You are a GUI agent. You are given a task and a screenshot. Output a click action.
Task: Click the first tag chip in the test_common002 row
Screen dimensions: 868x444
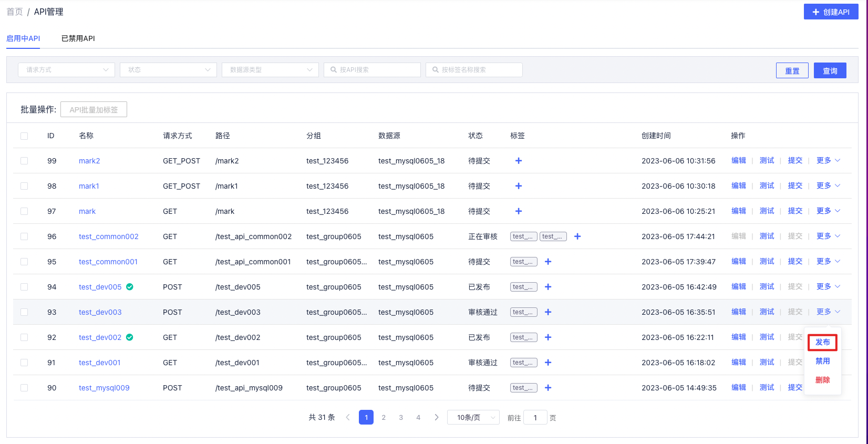(x=524, y=236)
